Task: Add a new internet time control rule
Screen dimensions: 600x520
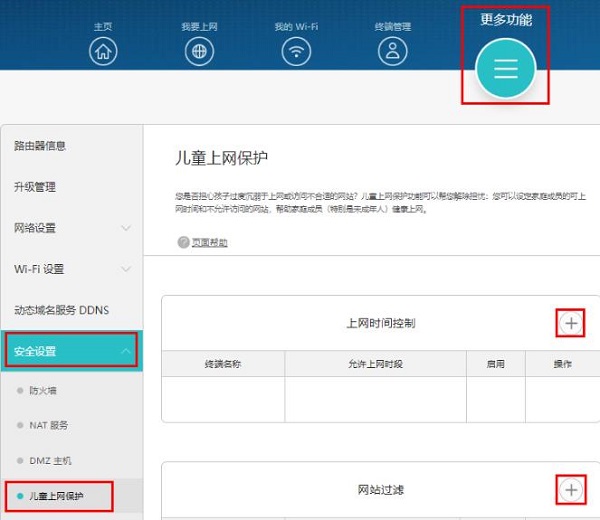Action: click(x=570, y=323)
